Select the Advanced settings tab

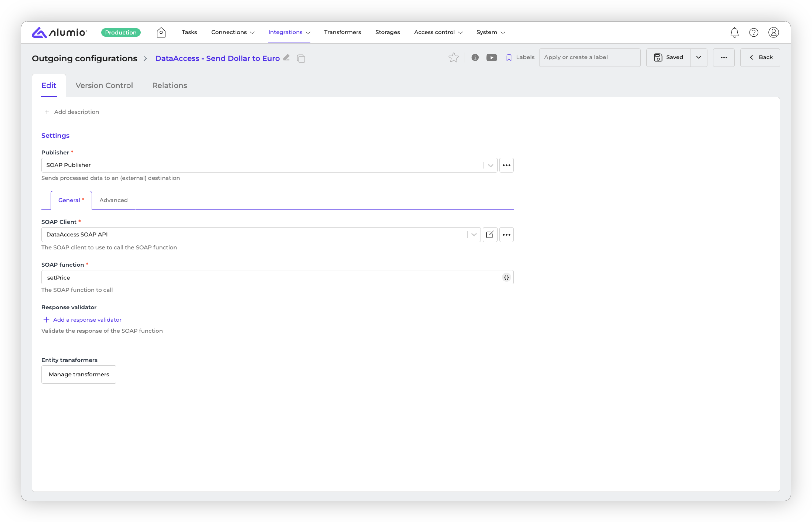114,200
